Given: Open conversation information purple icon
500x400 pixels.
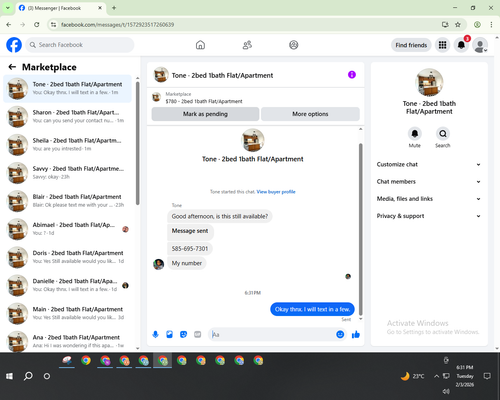Looking at the screenshot, I should click(352, 75).
